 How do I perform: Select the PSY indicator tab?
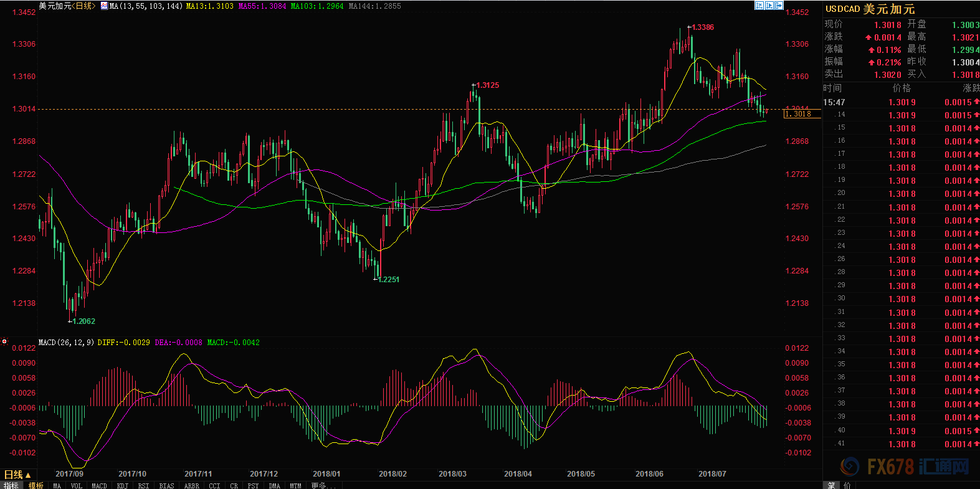(x=253, y=485)
